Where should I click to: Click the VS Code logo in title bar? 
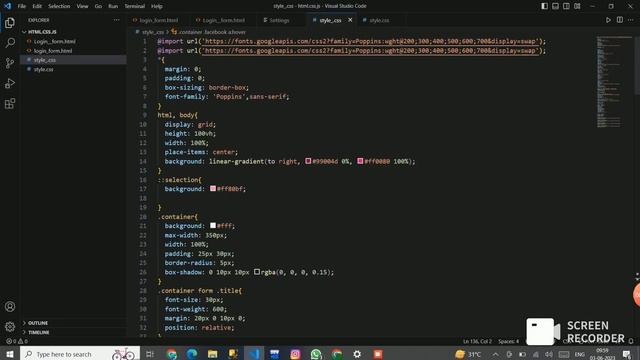(7, 6)
